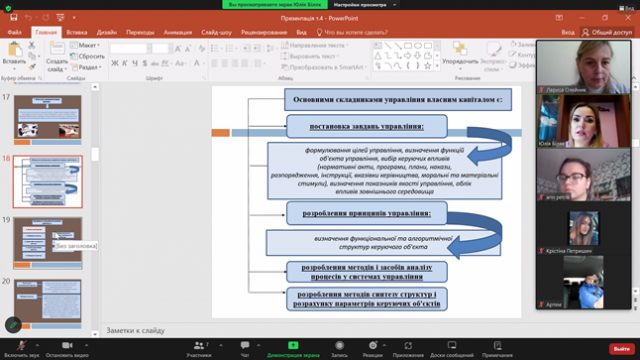Click the green screen share (Демонстрация экрана) icon
This screenshot has height=360, width=640.
pyautogui.click(x=293, y=345)
